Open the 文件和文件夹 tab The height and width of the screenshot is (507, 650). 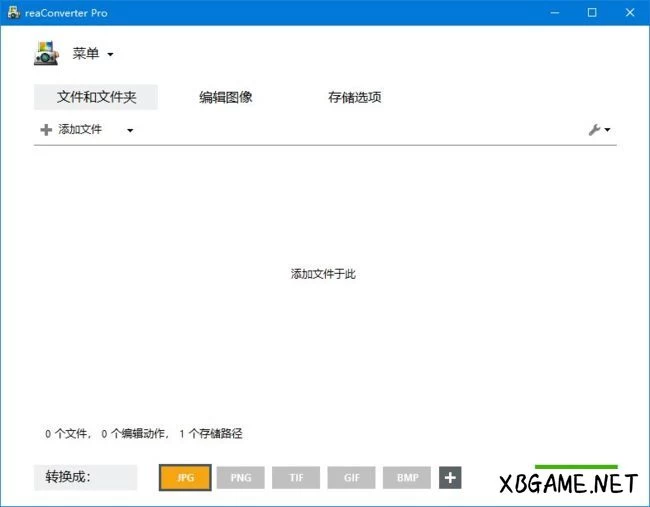pos(96,97)
